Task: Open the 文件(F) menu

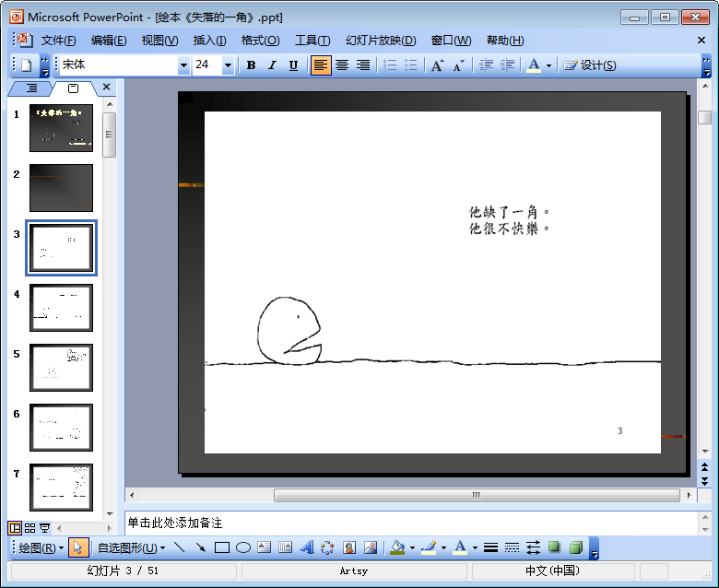Action: pos(58,41)
